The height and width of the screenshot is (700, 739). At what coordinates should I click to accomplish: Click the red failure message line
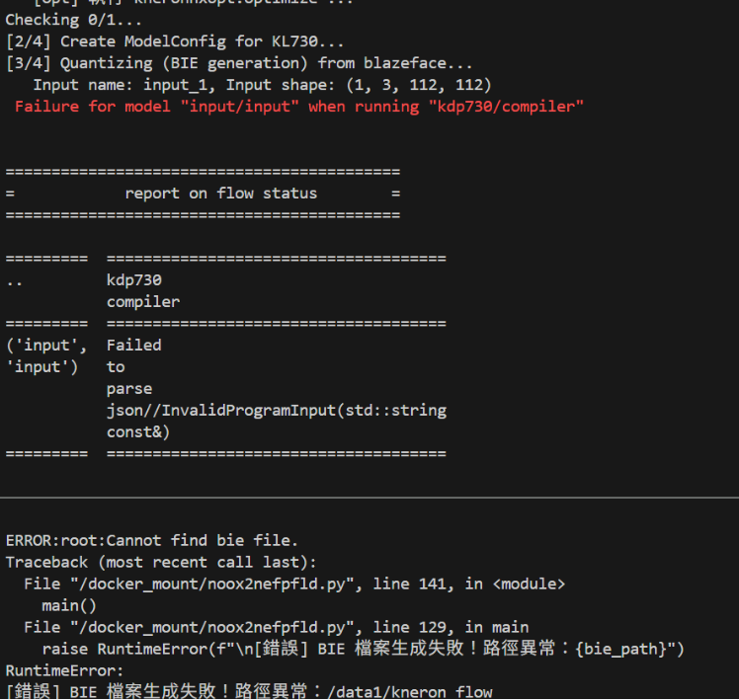(x=298, y=107)
